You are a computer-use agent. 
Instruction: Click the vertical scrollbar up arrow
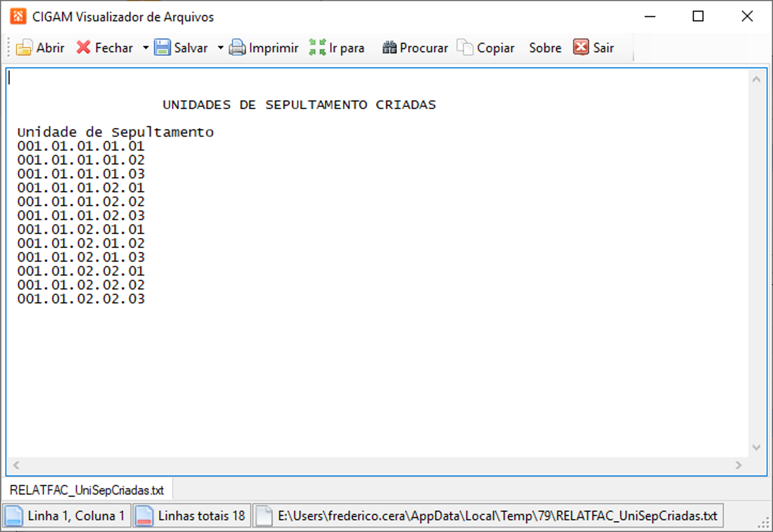(756, 79)
